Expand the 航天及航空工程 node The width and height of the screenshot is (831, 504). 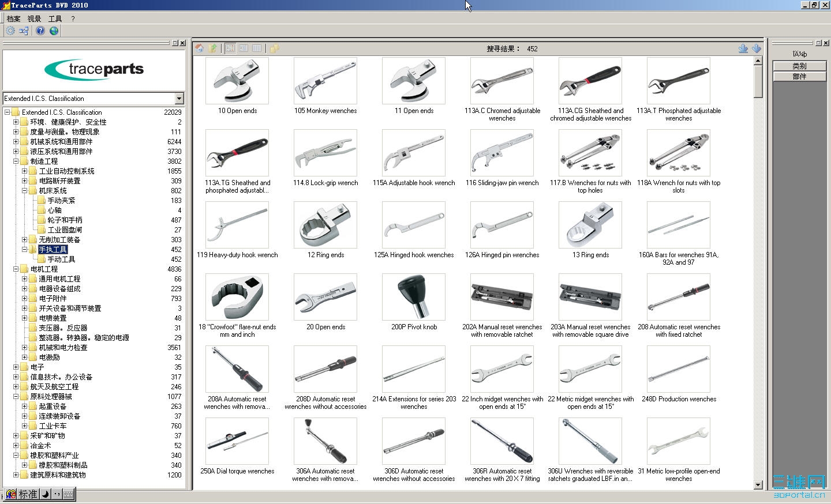pos(16,387)
